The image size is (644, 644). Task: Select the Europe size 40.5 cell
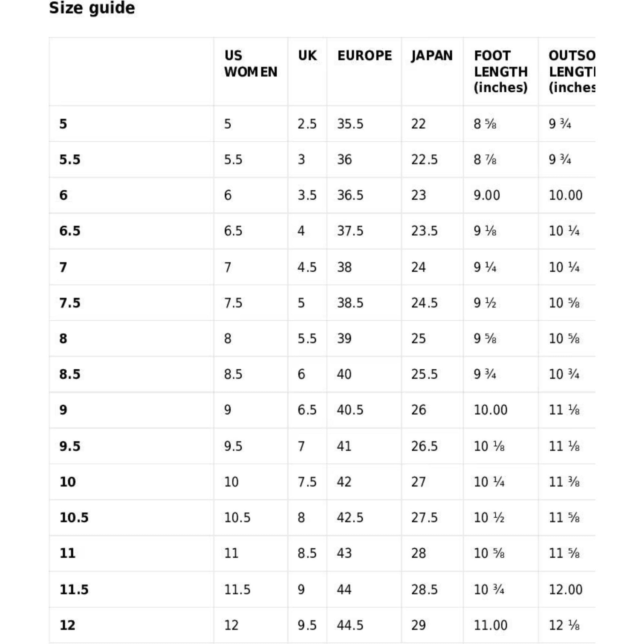coord(350,410)
